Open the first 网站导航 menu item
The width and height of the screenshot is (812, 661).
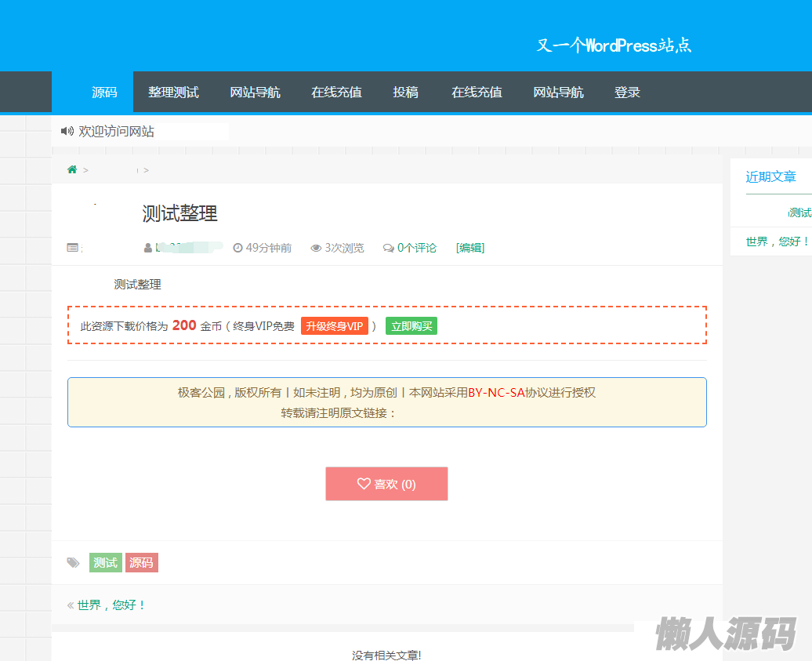click(255, 93)
